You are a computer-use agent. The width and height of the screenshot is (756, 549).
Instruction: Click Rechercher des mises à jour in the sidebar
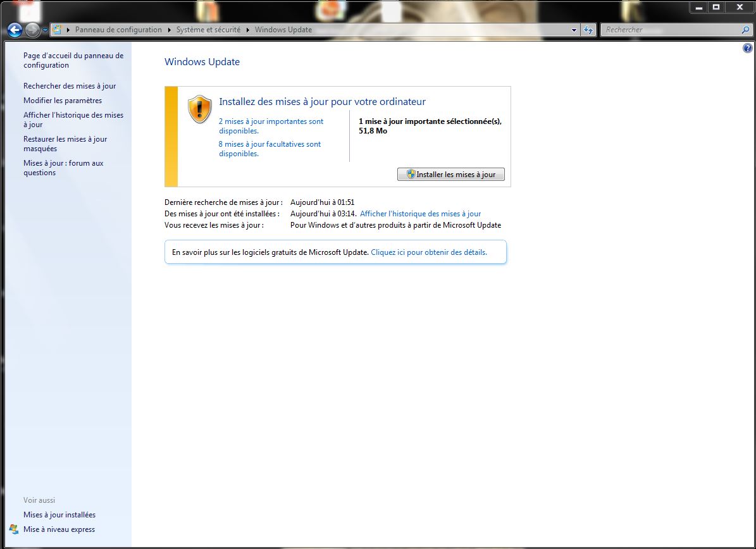(x=70, y=86)
